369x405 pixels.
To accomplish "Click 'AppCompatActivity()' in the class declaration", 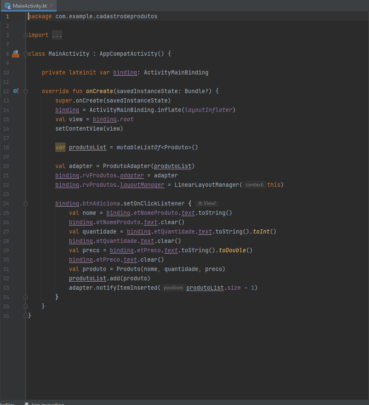I will pos(132,54).
